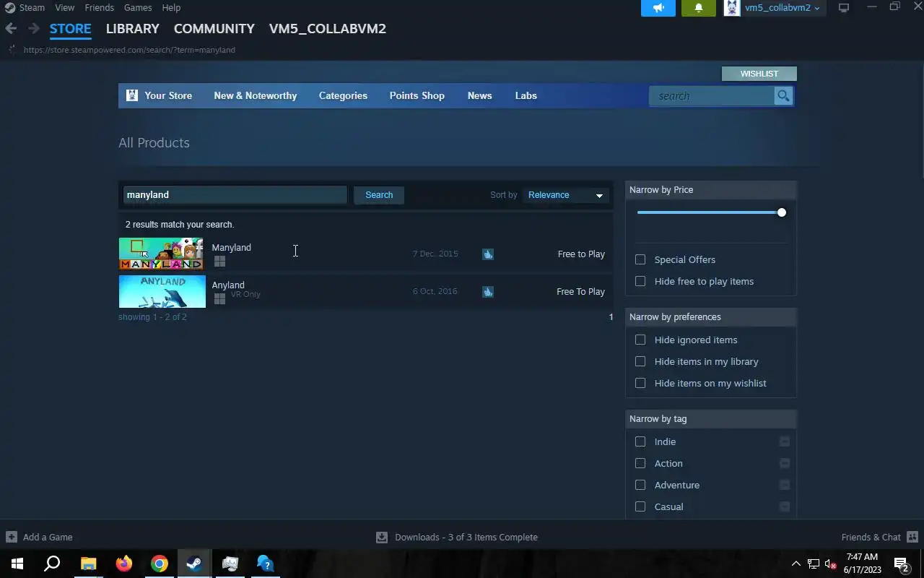924x578 pixels.
Task: Open the Friends & Chat icon
Action: click(x=912, y=537)
